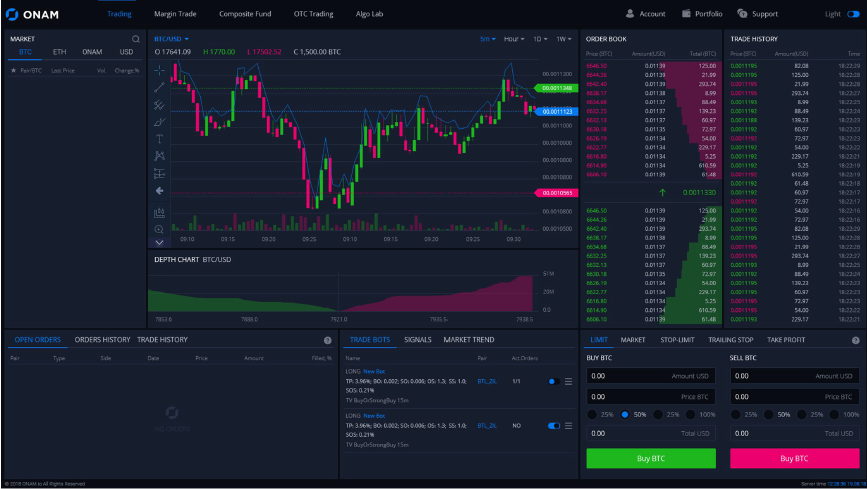867x489 pixels.
Task: Select 50% radio under Sell BTC
Action: point(769,414)
